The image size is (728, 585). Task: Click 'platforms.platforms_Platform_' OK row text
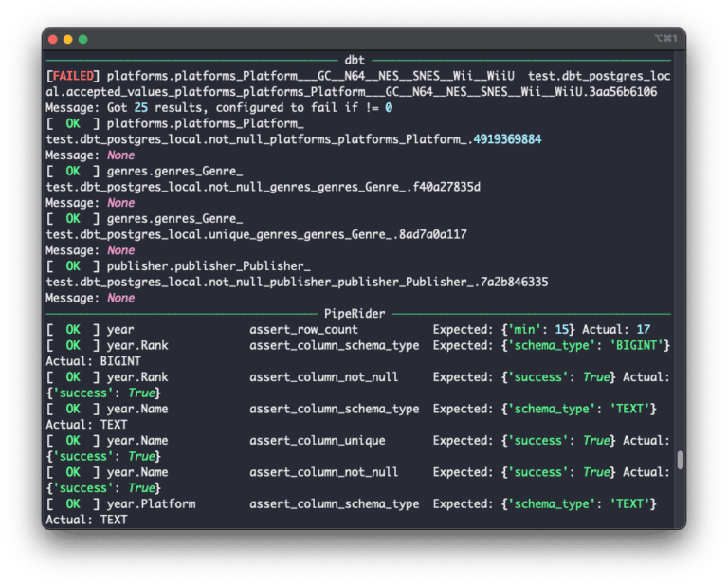tap(205, 124)
